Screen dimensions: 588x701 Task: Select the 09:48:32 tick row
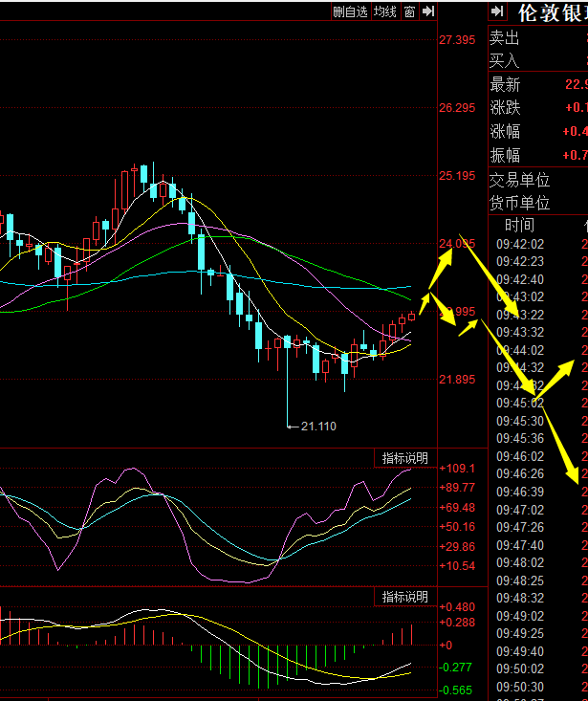(x=541, y=598)
